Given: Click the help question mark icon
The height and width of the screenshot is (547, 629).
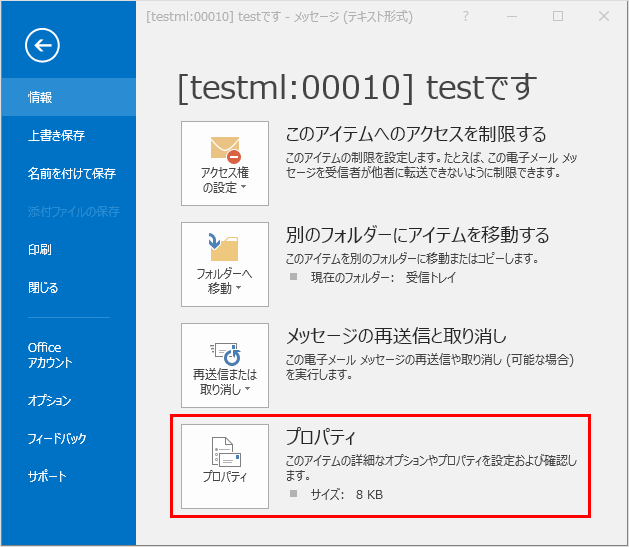Looking at the screenshot, I should tap(465, 16).
